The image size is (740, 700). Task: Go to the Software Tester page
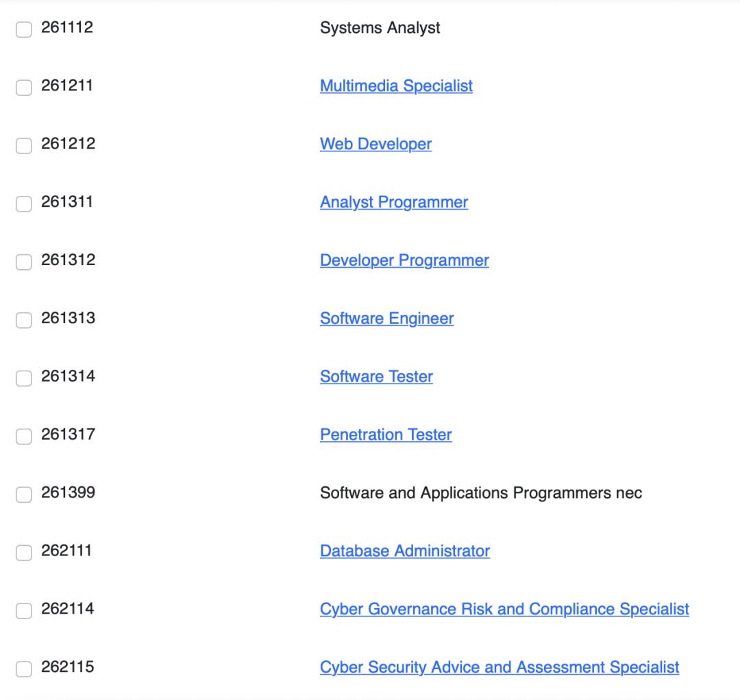[x=376, y=377]
